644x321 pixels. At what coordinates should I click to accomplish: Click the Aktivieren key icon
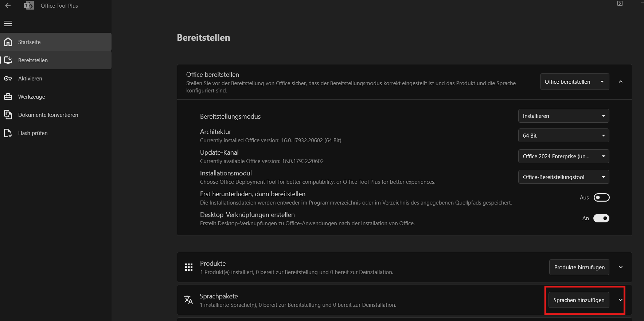[8, 79]
